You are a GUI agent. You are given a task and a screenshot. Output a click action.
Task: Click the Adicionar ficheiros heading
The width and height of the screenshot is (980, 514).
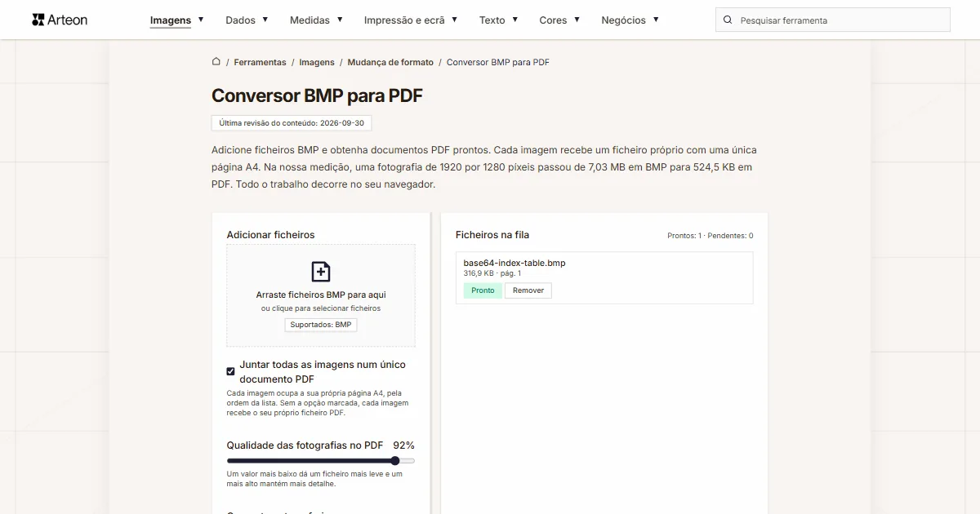[x=270, y=235]
